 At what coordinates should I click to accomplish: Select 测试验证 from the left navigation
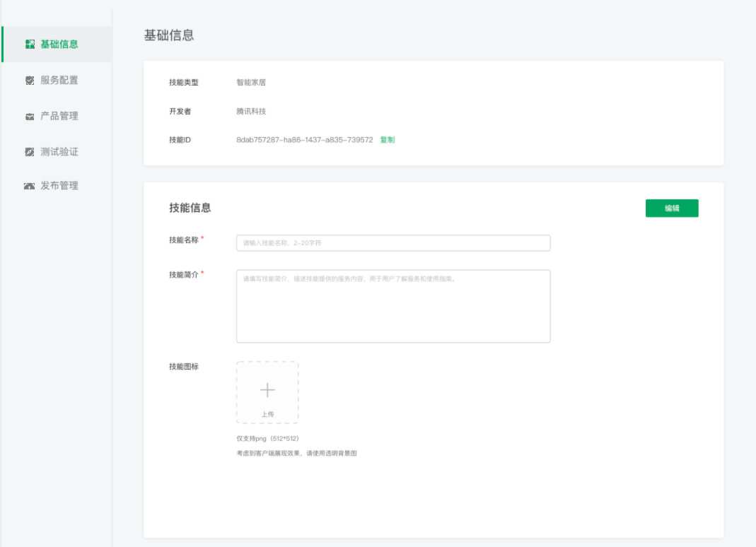tap(59, 152)
